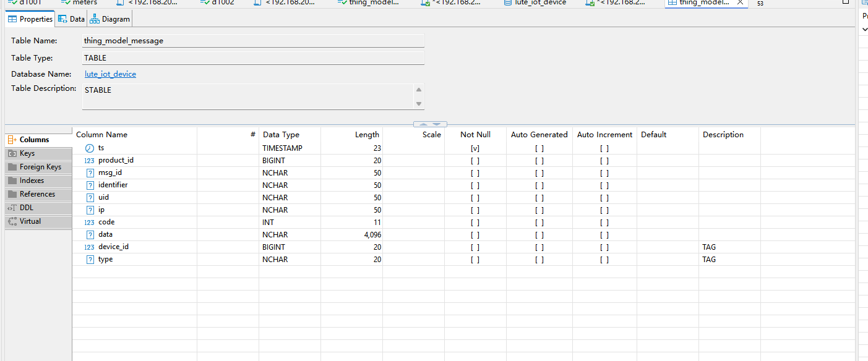
Task: Toggle Auto Increment checkbox for msg_id
Action: [x=604, y=173]
